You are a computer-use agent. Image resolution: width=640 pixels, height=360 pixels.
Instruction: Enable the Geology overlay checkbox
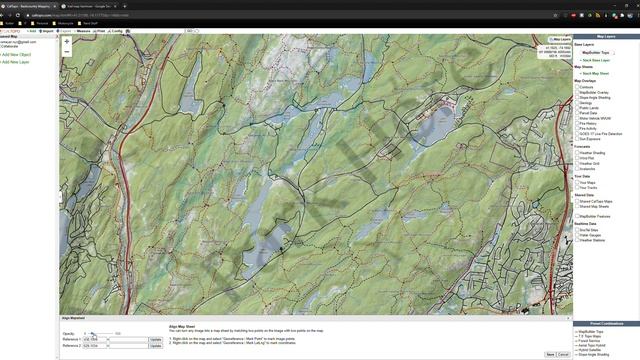577,103
